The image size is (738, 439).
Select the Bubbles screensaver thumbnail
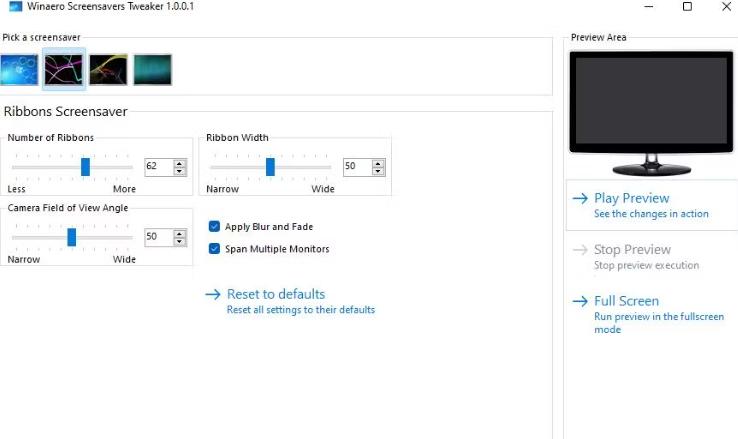19,70
